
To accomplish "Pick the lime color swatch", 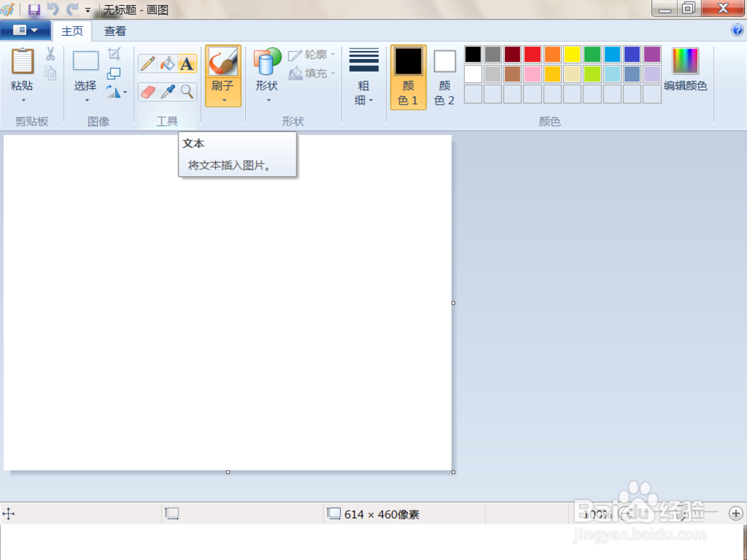I will click(592, 74).
